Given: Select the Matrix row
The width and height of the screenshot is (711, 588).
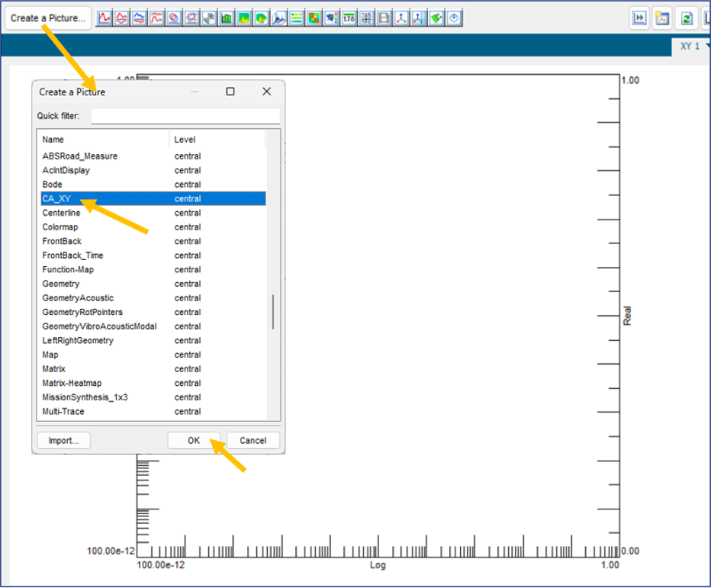Looking at the screenshot, I should [x=153, y=369].
